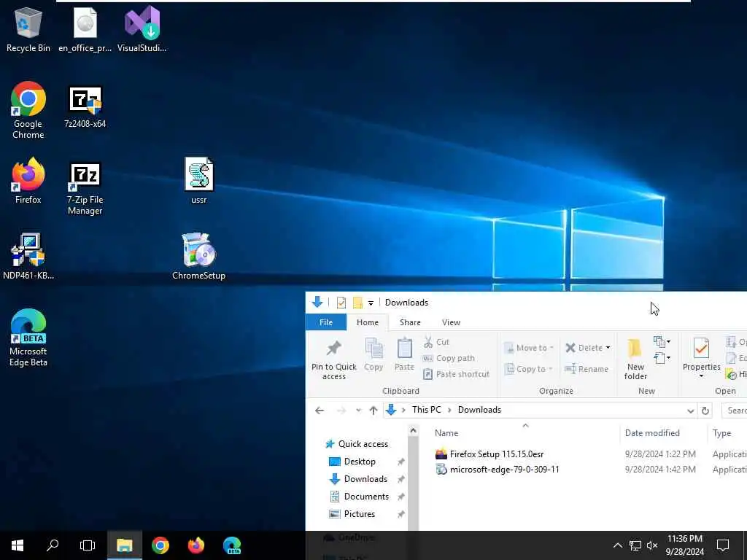Select the Firefox desktop shortcut
Screen dimensions: 747x560
(x=28, y=182)
